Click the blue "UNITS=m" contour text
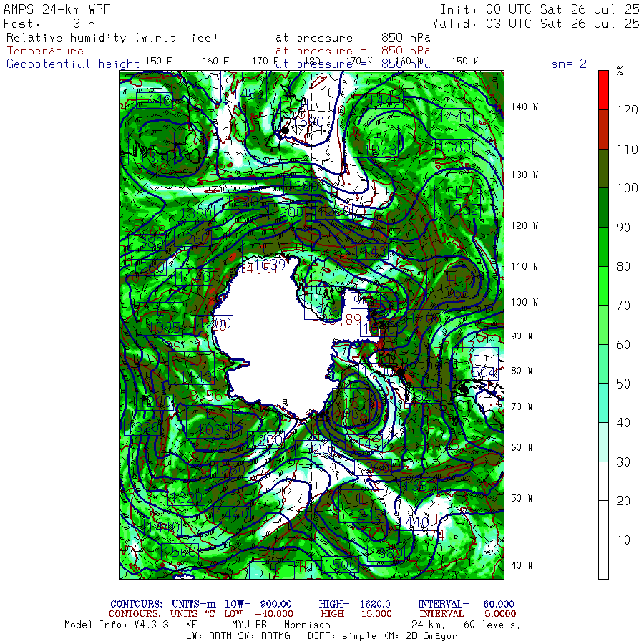The height and width of the screenshot is (644, 644). coord(193,604)
